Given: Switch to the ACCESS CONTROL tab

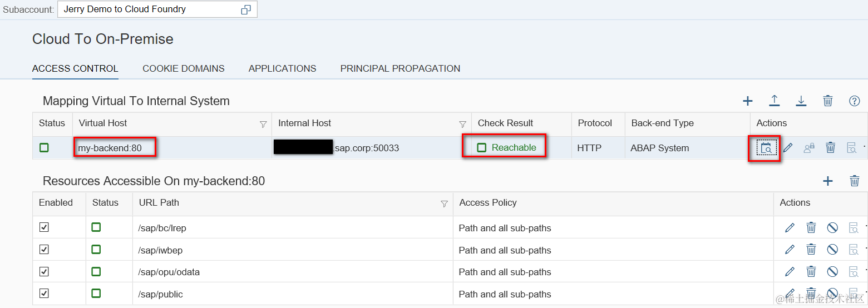Looking at the screenshot, I should coord(75,68).
